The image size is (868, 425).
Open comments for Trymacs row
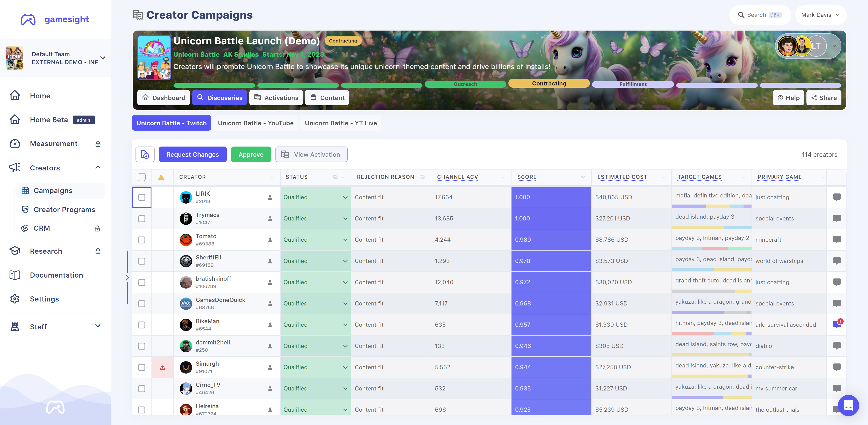(837, 218)
